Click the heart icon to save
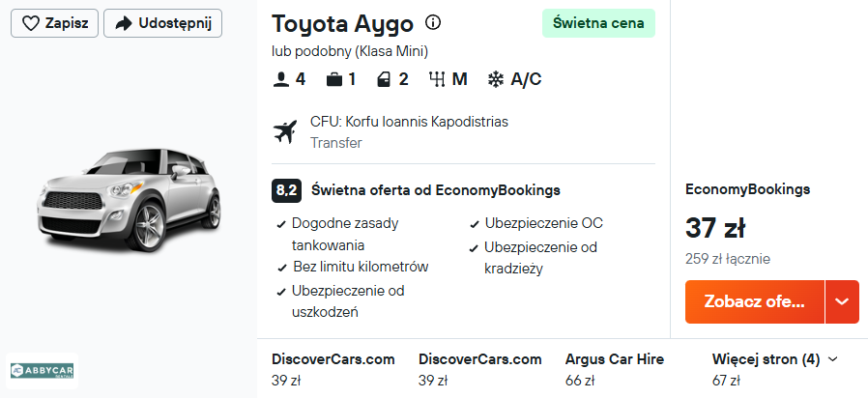The width and height of the screenshot is (868, 398). pos(31,24)
